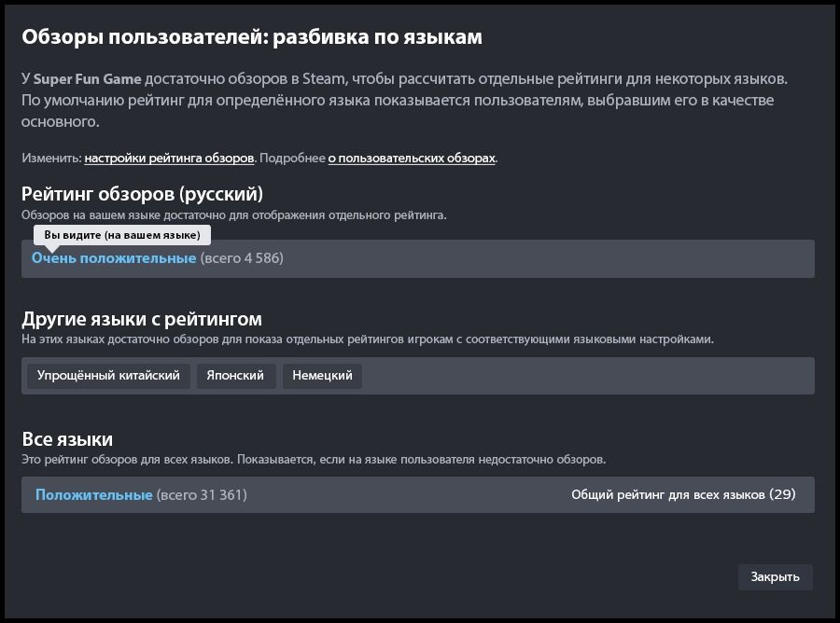The height and width of the screenshot is (623, 840).
Task: Click the Обзоры пользователей: разбивка по языкам title
Action: point(252,37)
